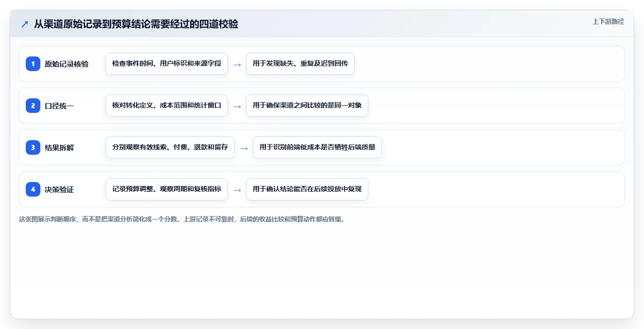Click the box 用于确认结论能否在后续投放中复现

[x=307, y=189]
